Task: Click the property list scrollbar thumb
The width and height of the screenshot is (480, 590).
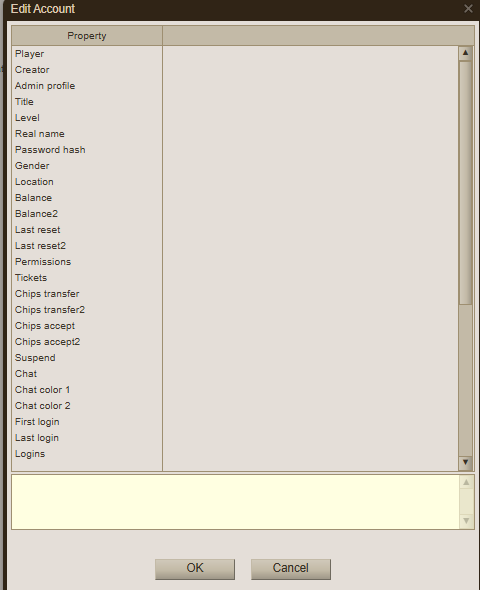Action: click(x=465, y=182)
